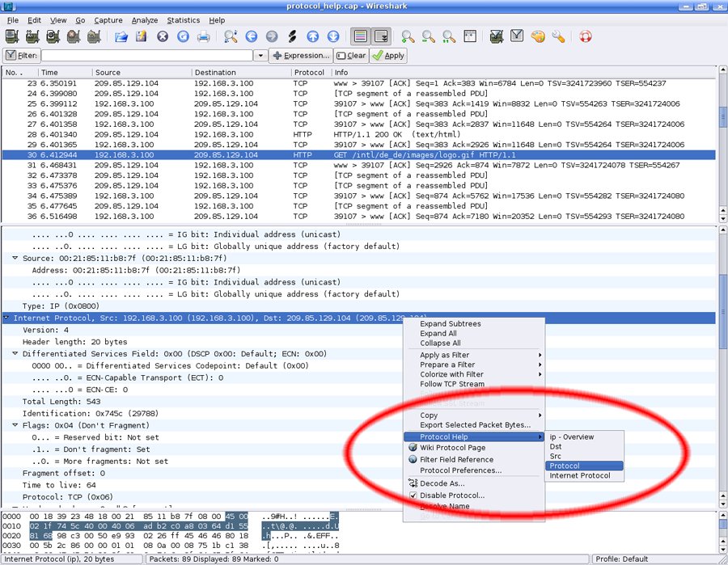Open the Analyze menu

click(x=145, y=20)
